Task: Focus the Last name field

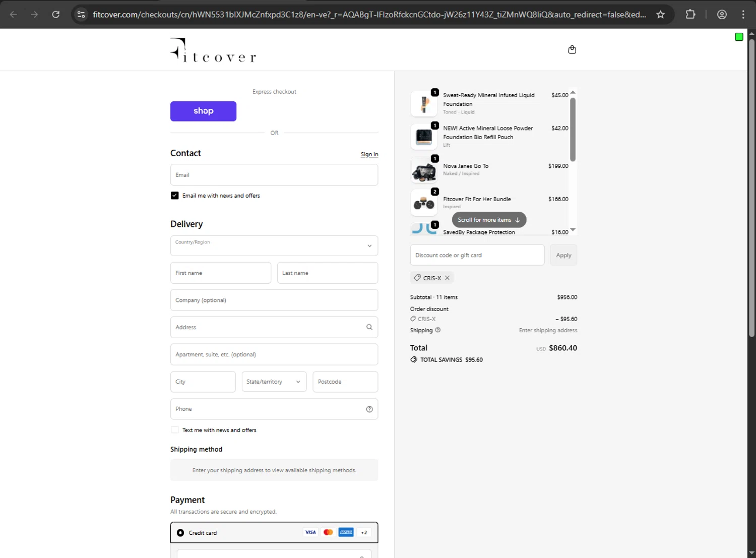Action: (328, 273)
